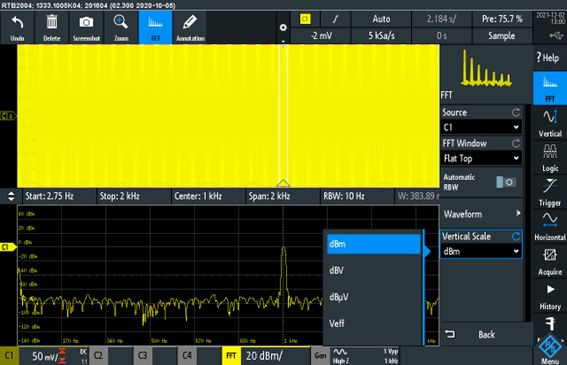The width and height of the screenshot is (567, 365).
Task: Reset the Source setting with the reset arrow
Action: [x=516, y=113]
